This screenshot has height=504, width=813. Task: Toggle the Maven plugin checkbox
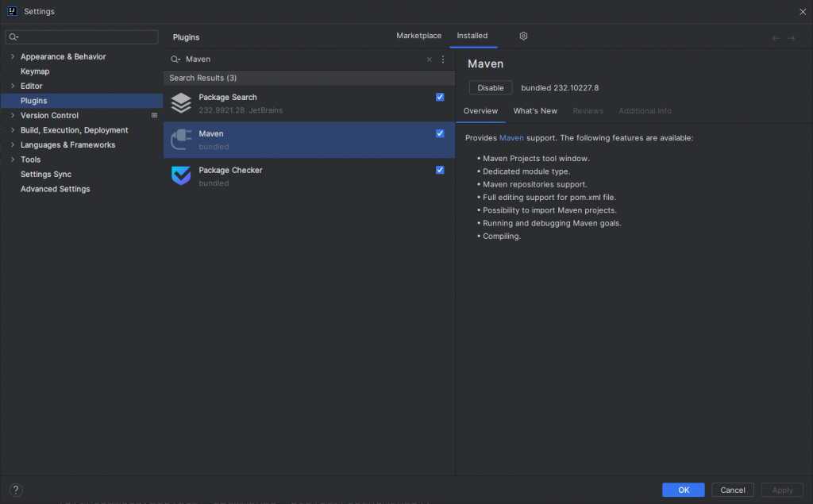click(x=440, y=133)
